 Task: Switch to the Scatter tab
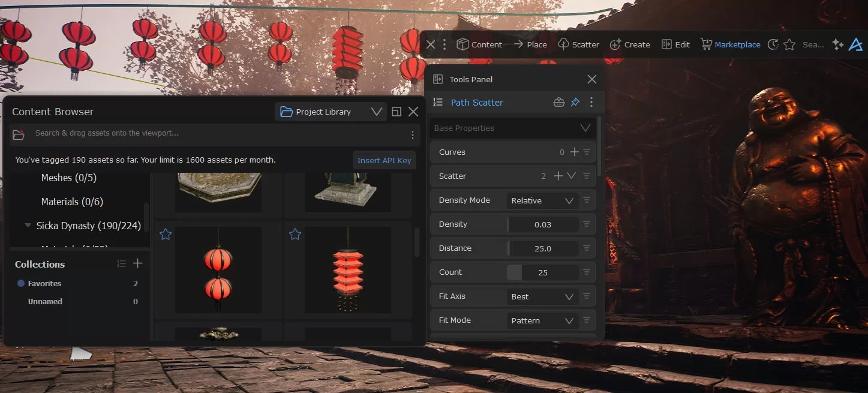click(x=578, y=44)
